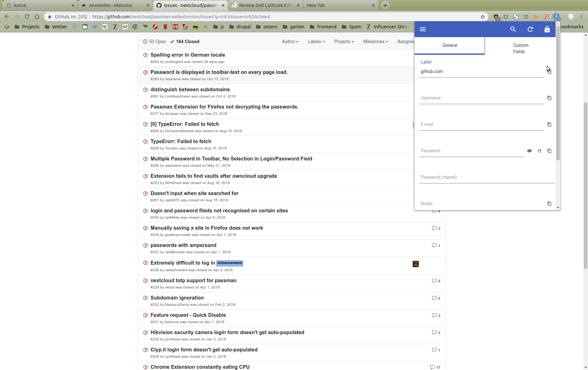This screenshot has height=370, width=588.
Task: Open issue 'TypeErorr: Failed to fetch'
Action: pos(181,141)
